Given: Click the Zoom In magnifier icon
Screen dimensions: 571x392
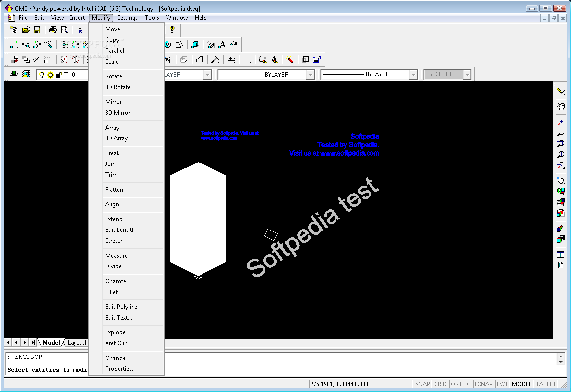Looking at the screenshot, I should (x=561, y=122).
